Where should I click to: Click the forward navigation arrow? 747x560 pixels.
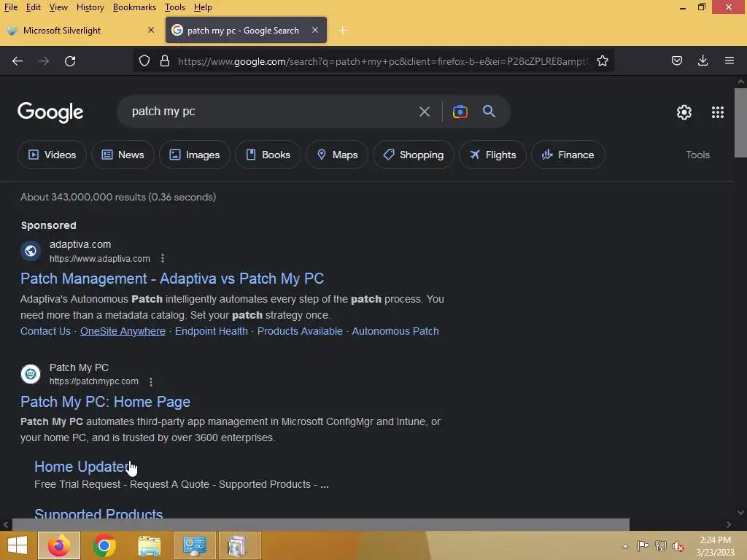pyautogui.click(x=44, y=61)
